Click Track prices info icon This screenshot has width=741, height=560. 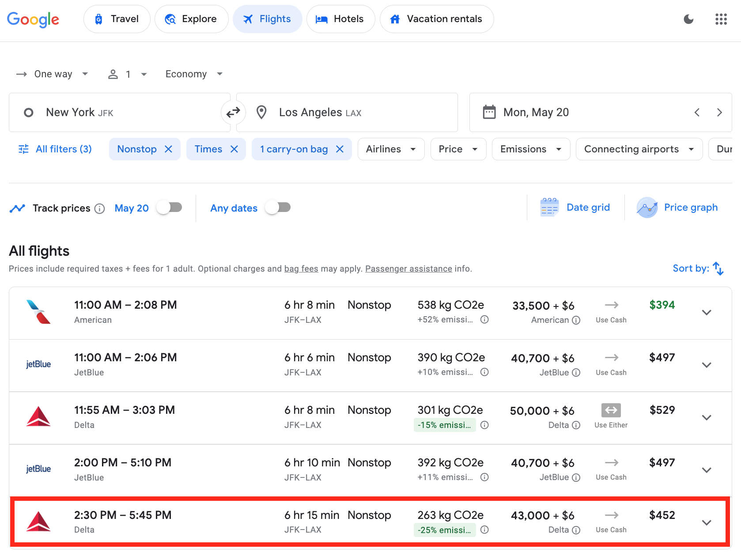[100, 208]
